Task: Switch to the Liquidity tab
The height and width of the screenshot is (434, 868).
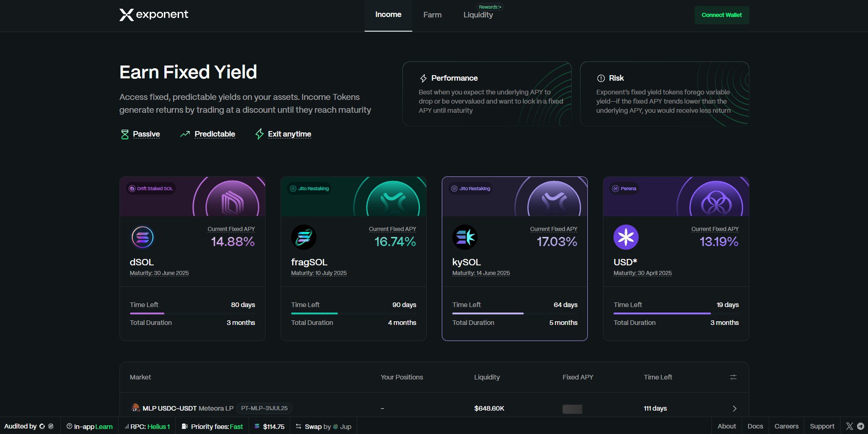Action: point(478,15)
